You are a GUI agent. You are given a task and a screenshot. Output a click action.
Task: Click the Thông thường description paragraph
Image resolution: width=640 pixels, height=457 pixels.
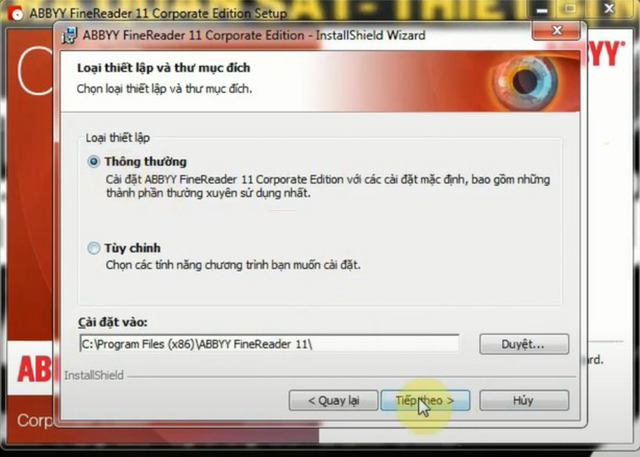point(327,186)
